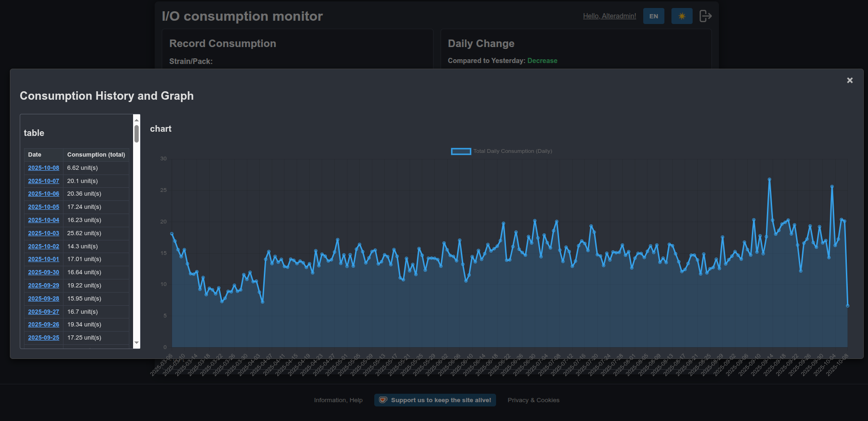868x421 pixels.
Task: Close the Consumption History modal
Action: tap(850, 80)
